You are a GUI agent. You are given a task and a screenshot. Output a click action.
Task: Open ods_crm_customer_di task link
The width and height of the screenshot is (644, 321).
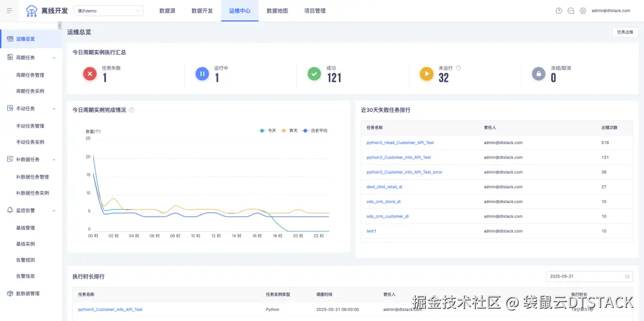click(388, 216)
